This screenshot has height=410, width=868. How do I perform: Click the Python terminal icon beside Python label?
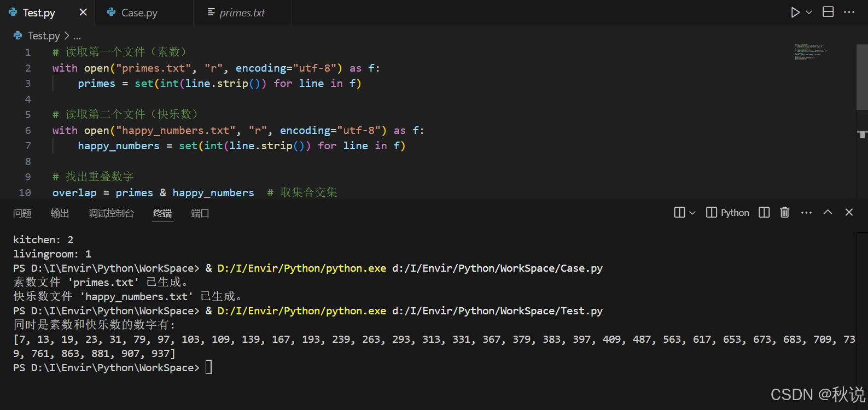point(712,213)
